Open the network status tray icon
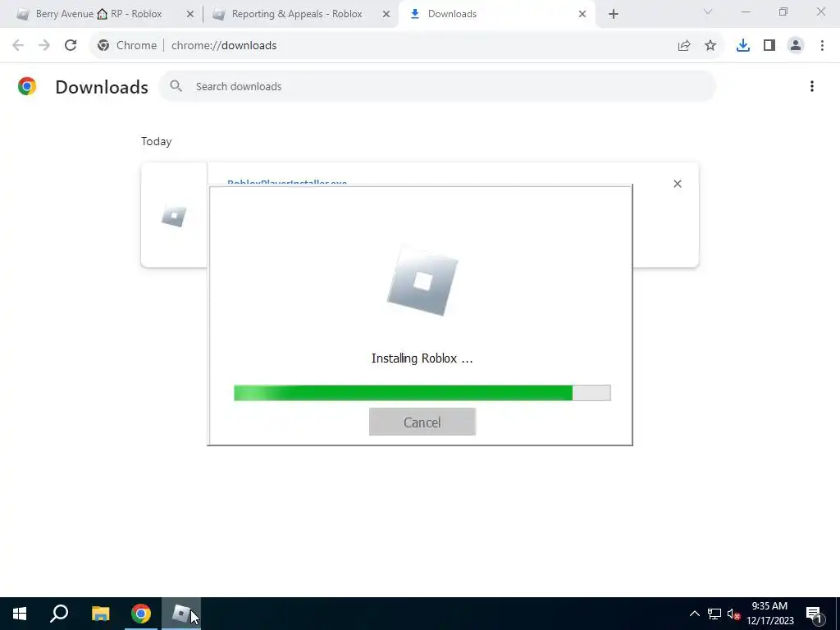This screenshot has height=630, width=840. 714,614
